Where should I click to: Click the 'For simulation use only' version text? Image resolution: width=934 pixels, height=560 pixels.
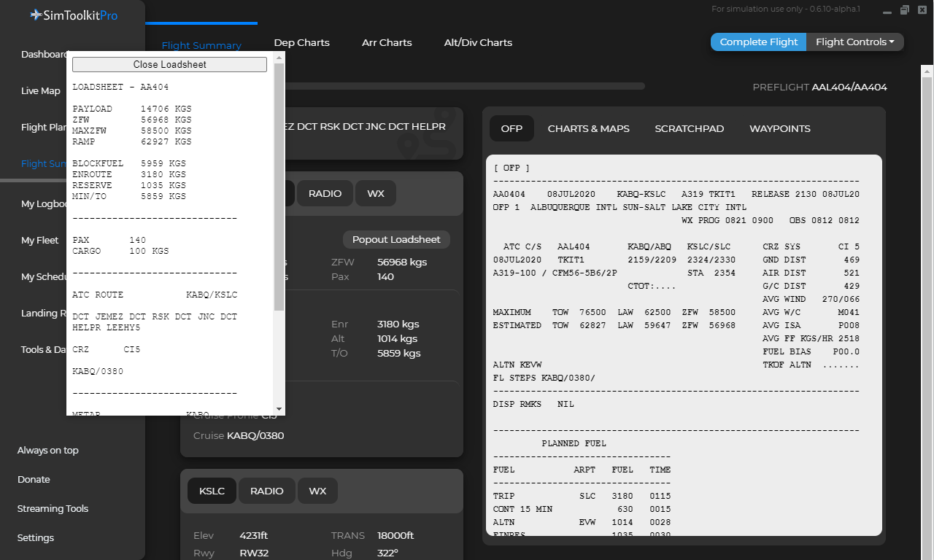pyautogui.click(x=786, y=9)
